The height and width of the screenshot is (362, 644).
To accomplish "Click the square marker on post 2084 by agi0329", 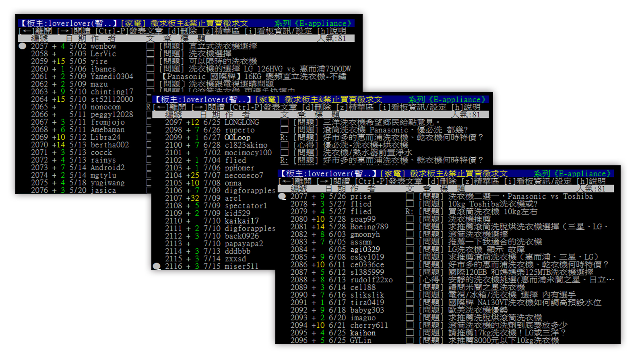I will (x=410, y=249).
